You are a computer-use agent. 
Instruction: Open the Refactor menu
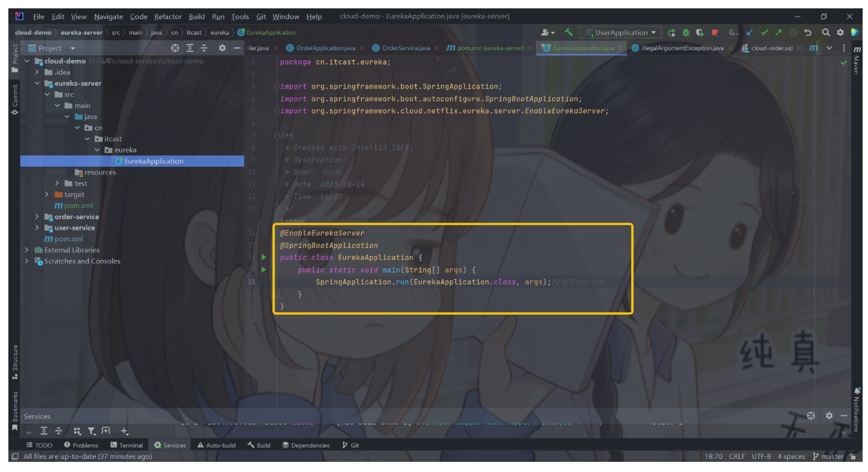(168, 16)
